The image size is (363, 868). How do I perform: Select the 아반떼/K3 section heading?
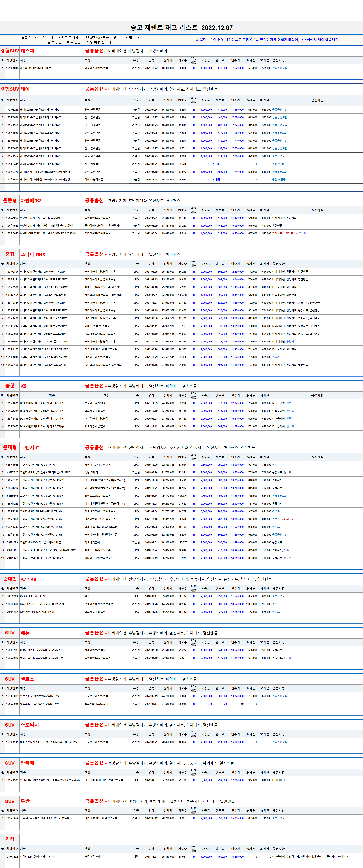31,200
